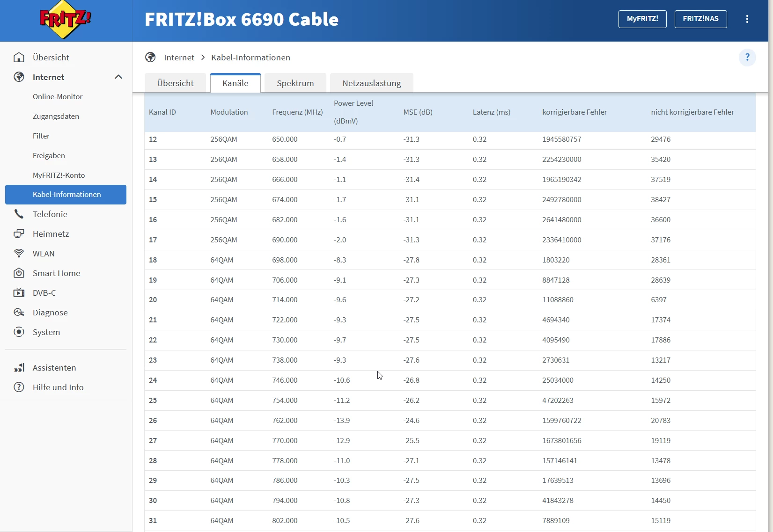Screen dimensions: 773x532
Task: Click the System icon
Action: point(19,332)
